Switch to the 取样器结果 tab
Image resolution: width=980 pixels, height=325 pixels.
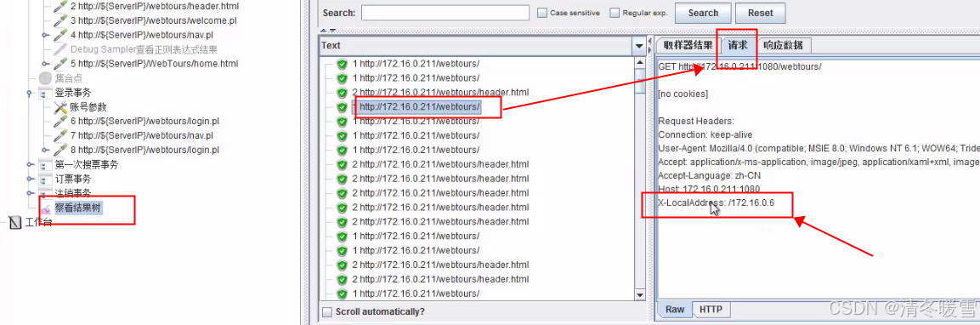click(x=688, y=45)
